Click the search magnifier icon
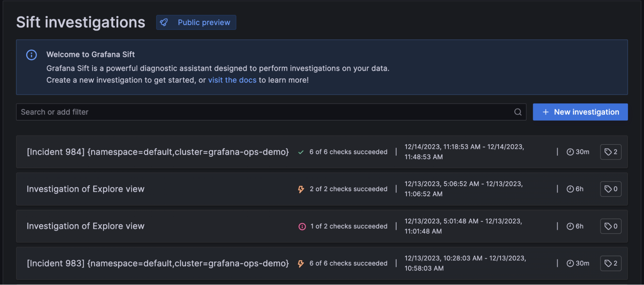The height and width of the screenshot is (285, 644). tap(518, 112)
